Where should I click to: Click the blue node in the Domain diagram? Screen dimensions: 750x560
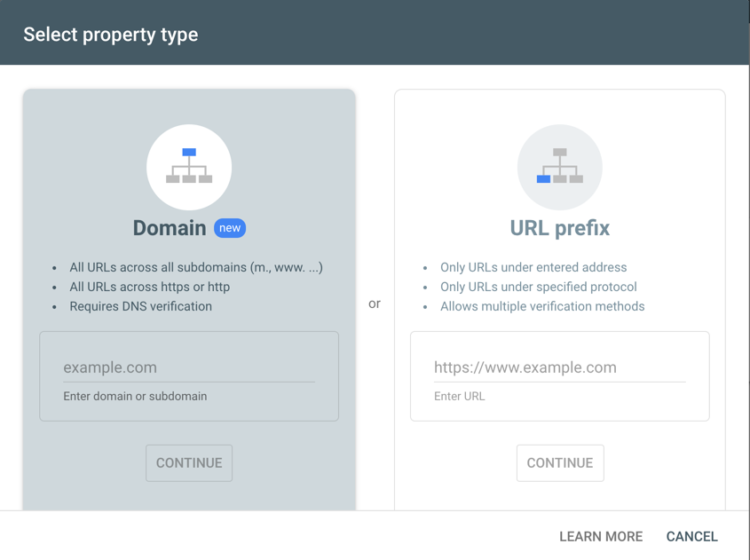point(189,153)
